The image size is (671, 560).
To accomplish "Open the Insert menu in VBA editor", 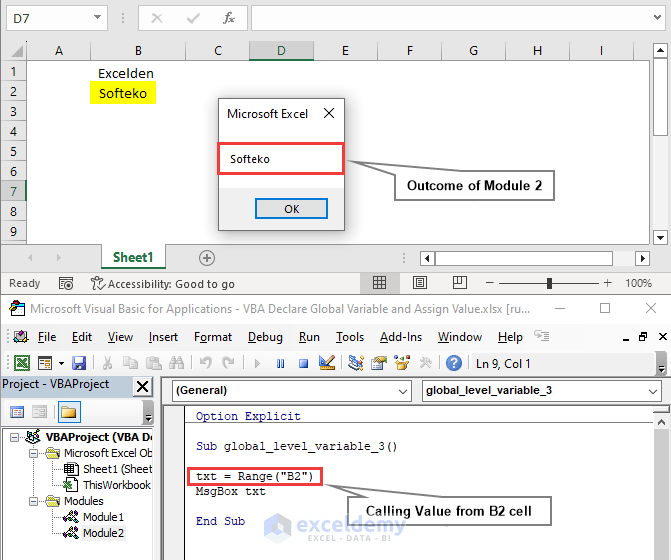I will click(x=163, y=337).
